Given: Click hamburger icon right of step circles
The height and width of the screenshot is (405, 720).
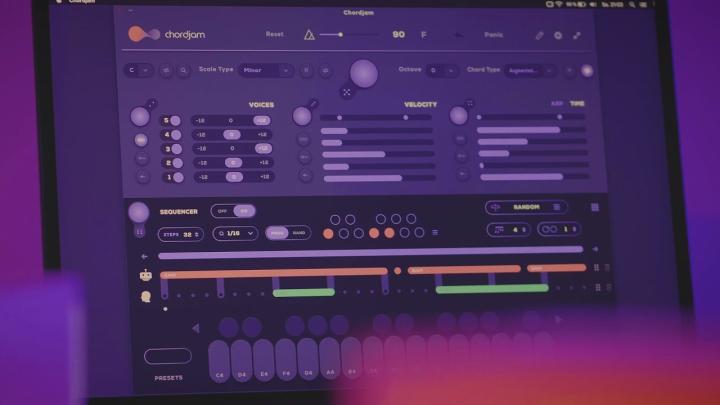Looking at the screenshot, I should point(435,233).
